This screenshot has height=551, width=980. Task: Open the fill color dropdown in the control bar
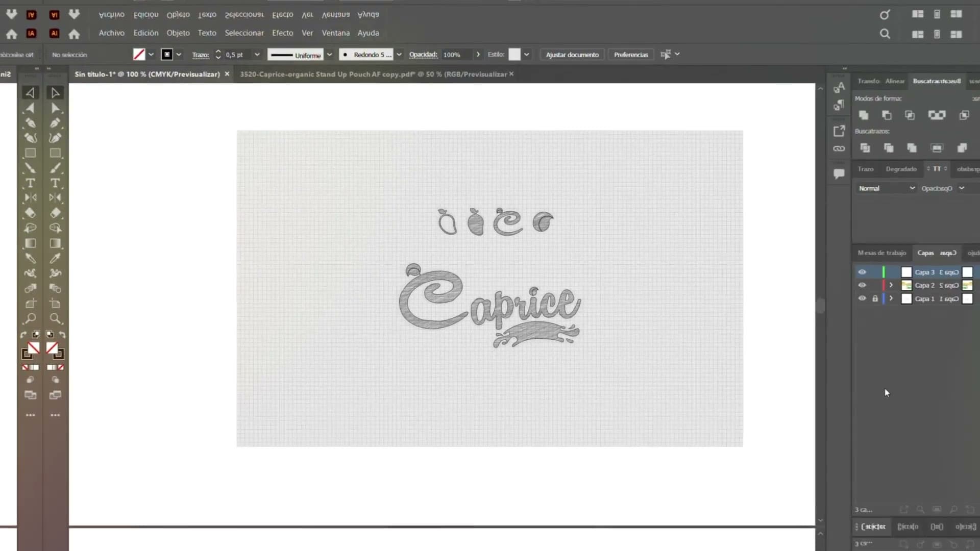tap(151, 55)
